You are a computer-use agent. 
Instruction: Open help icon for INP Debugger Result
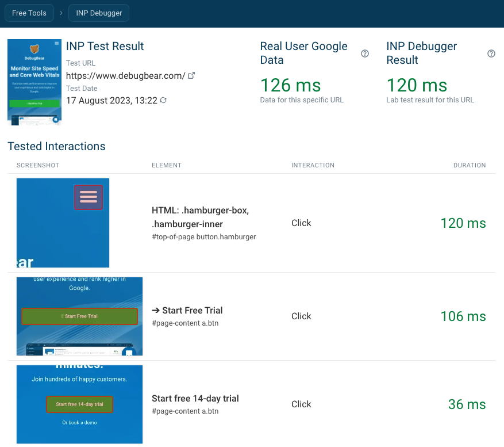pos(491,54)
